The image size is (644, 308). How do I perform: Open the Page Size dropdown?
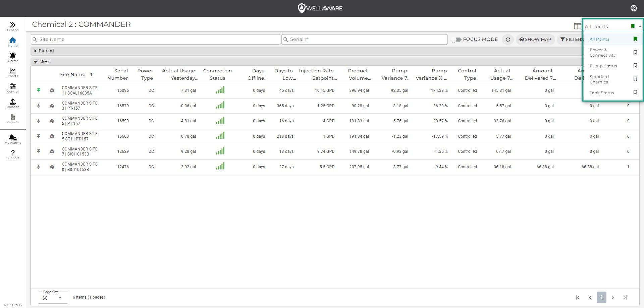coord(53,298)
